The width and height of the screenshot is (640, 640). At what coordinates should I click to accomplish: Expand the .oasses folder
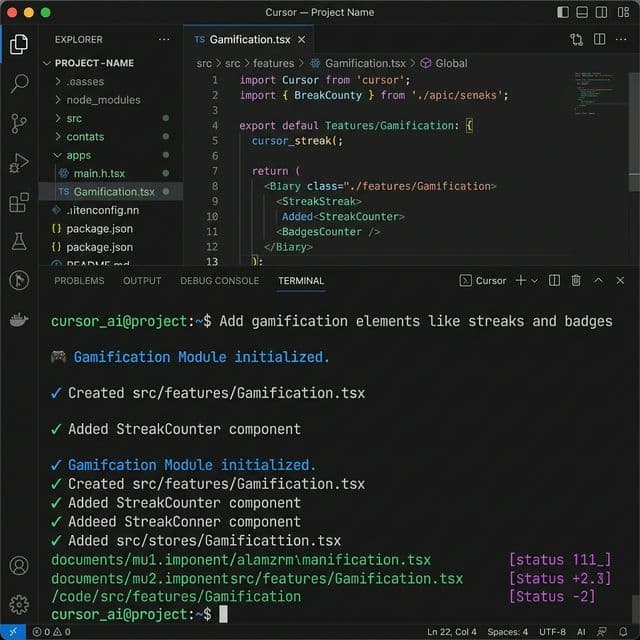coord(58,81)
